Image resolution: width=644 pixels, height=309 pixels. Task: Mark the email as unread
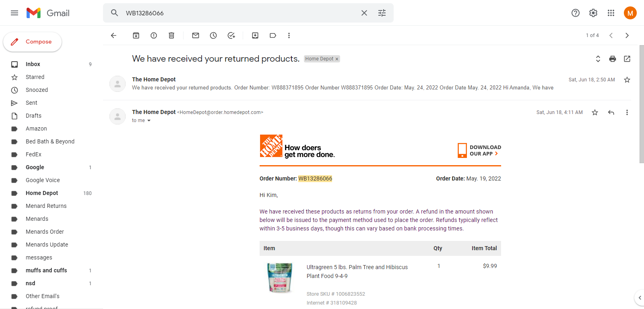click(196, 35)
